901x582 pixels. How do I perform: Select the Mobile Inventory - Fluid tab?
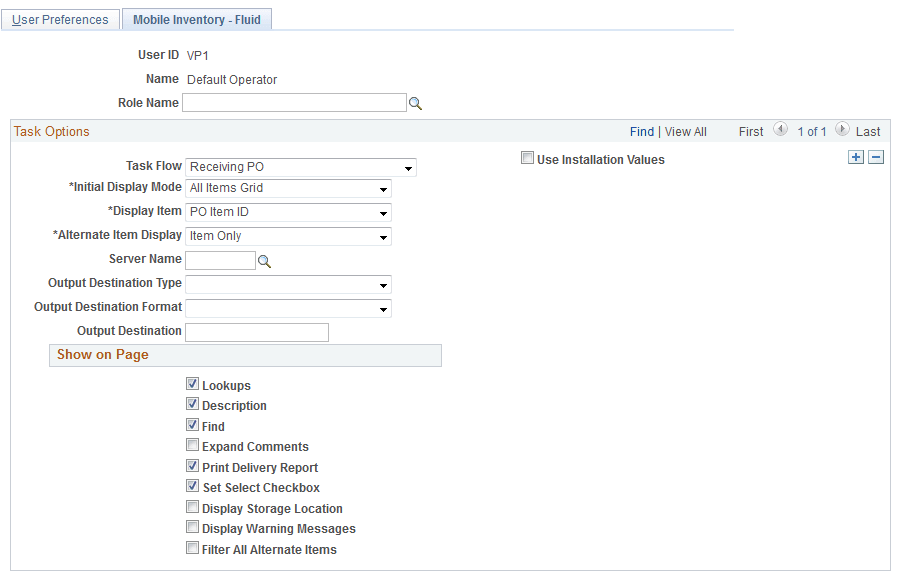tap(196, 19)
